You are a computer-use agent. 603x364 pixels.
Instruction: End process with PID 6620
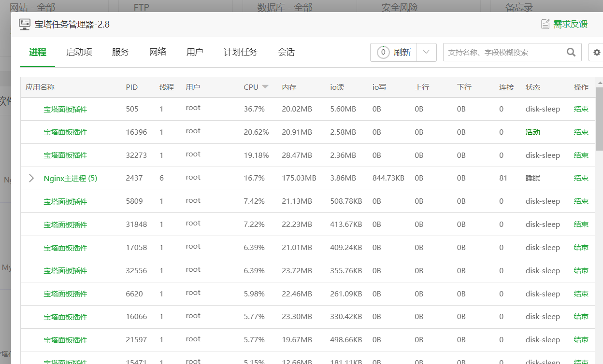tap(581, 294)
